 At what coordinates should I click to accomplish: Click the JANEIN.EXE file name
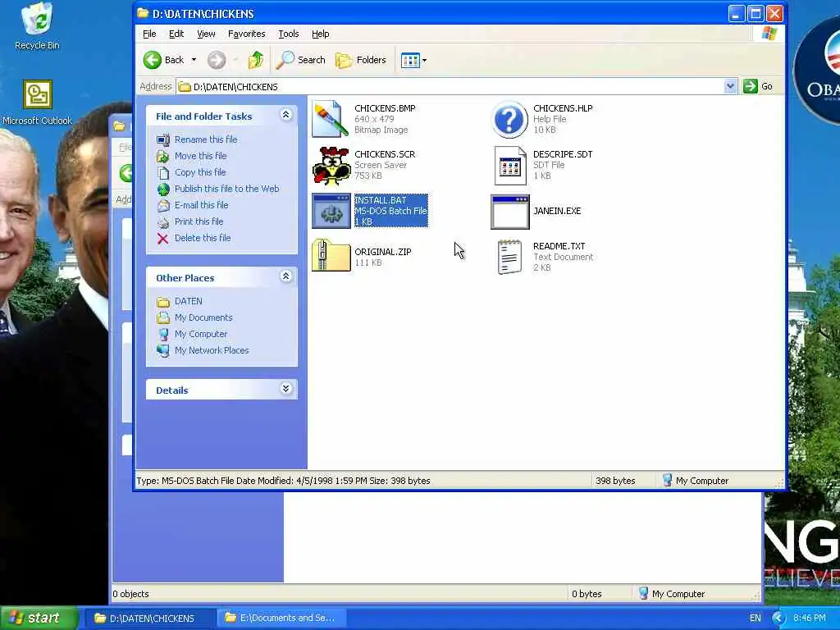click(x=557, y=211)
